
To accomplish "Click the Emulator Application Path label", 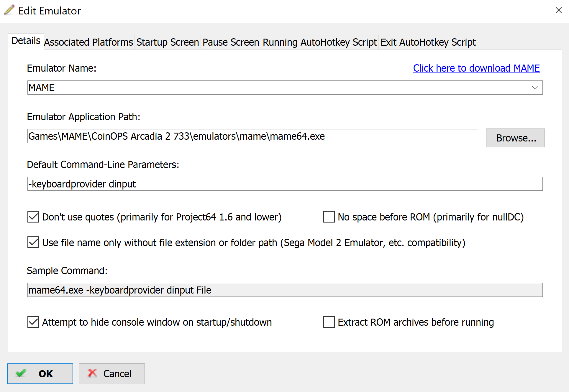I will 84,117.
